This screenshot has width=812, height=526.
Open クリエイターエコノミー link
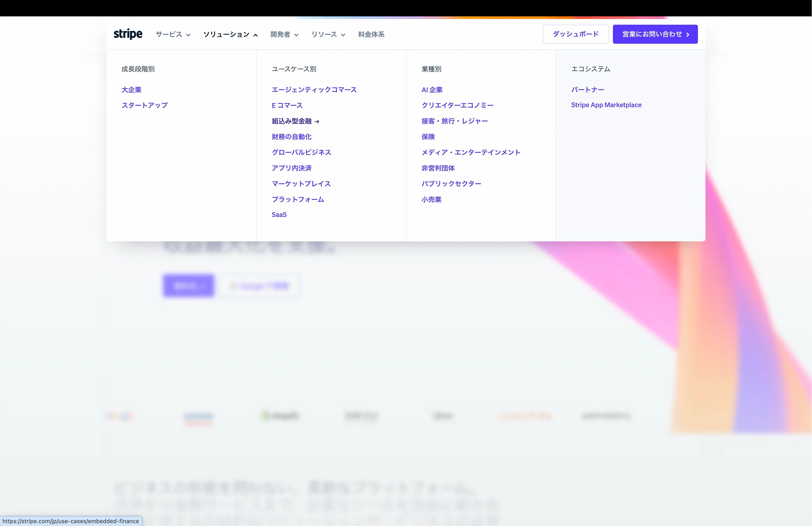coord(458,105)
